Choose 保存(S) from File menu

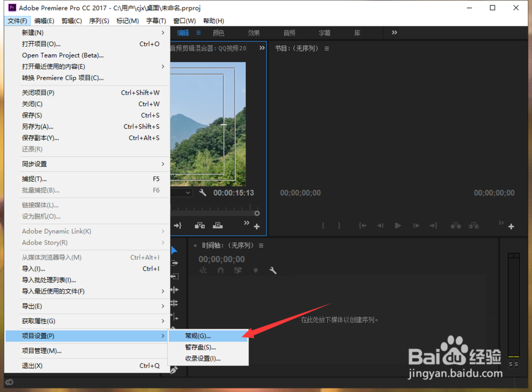tap(88, 115)
